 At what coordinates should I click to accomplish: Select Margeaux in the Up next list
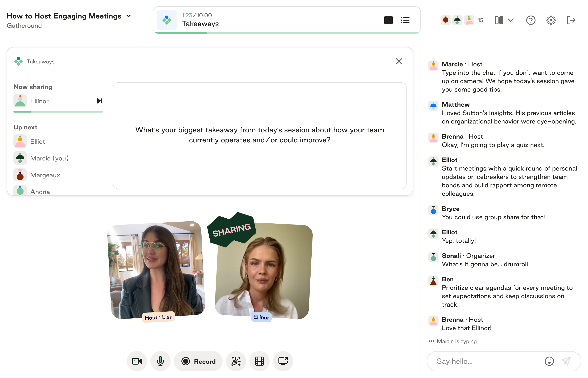pyautogui.click(x=45, y=175)
